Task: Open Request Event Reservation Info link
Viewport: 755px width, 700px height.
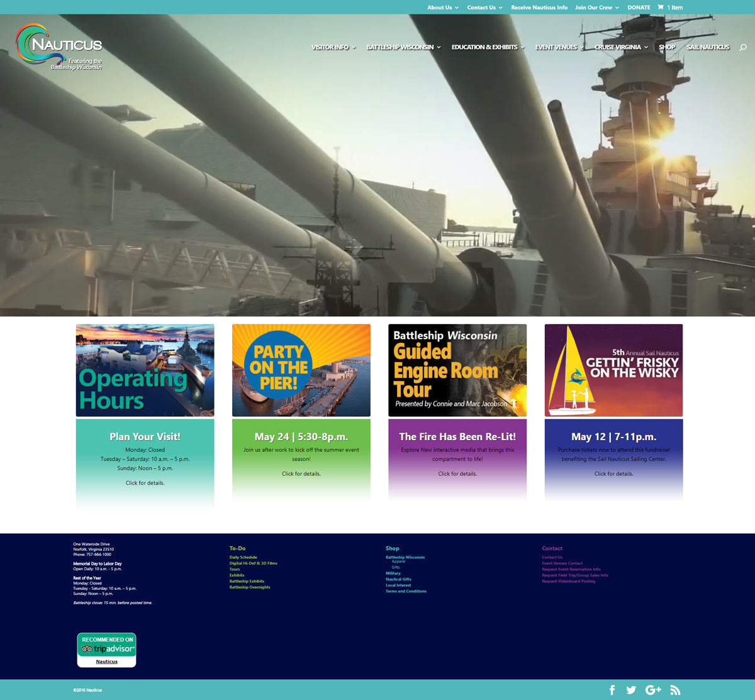Action: click(571, 569)
